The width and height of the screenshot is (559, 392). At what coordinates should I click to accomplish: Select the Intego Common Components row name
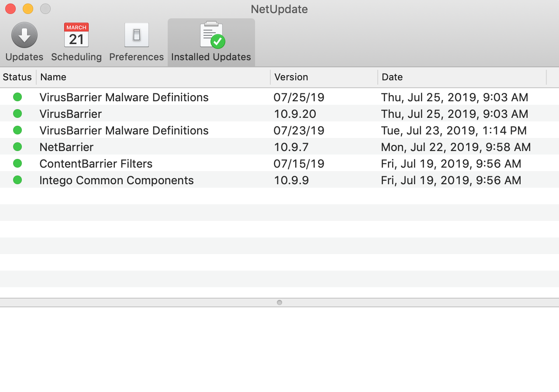tap(117, 180)
